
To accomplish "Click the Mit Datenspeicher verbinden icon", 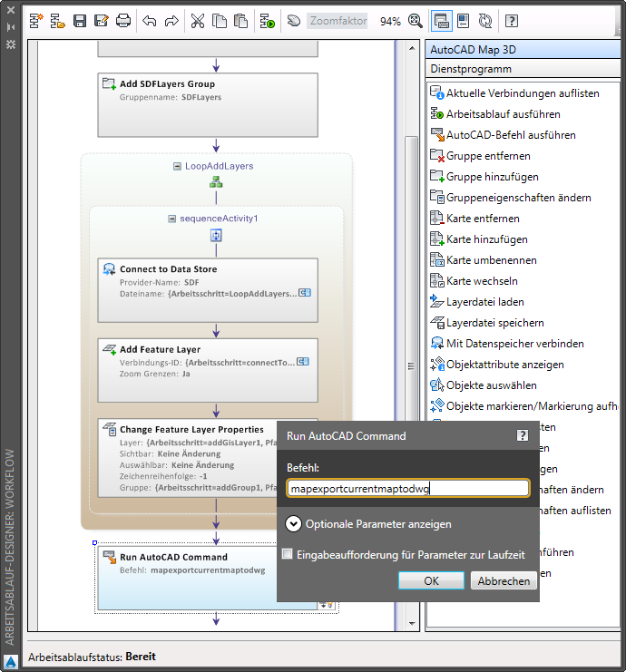I will point(437,344).
